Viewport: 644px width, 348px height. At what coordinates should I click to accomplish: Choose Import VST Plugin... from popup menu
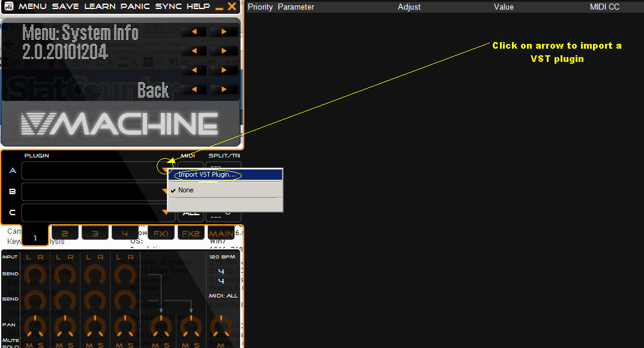point(226,175)
